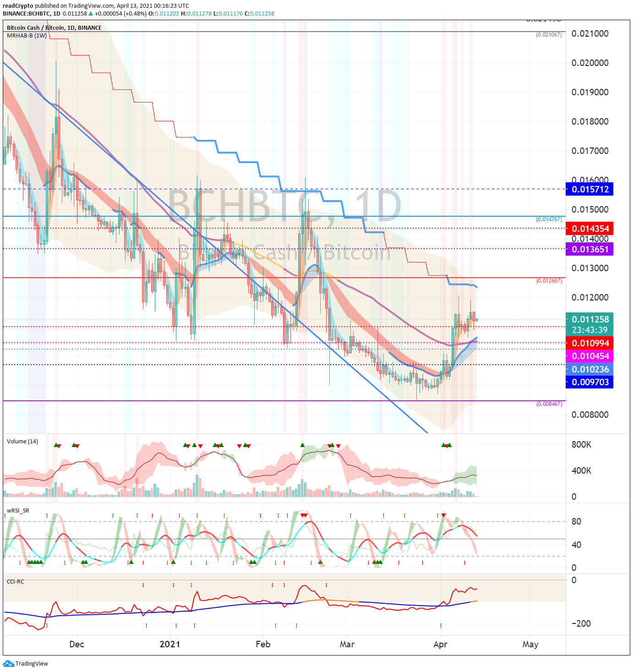Click the 0.008000 price axis tick
Image resolution: width=633 pixels, height=672 pixels.
tap(590, 415)
